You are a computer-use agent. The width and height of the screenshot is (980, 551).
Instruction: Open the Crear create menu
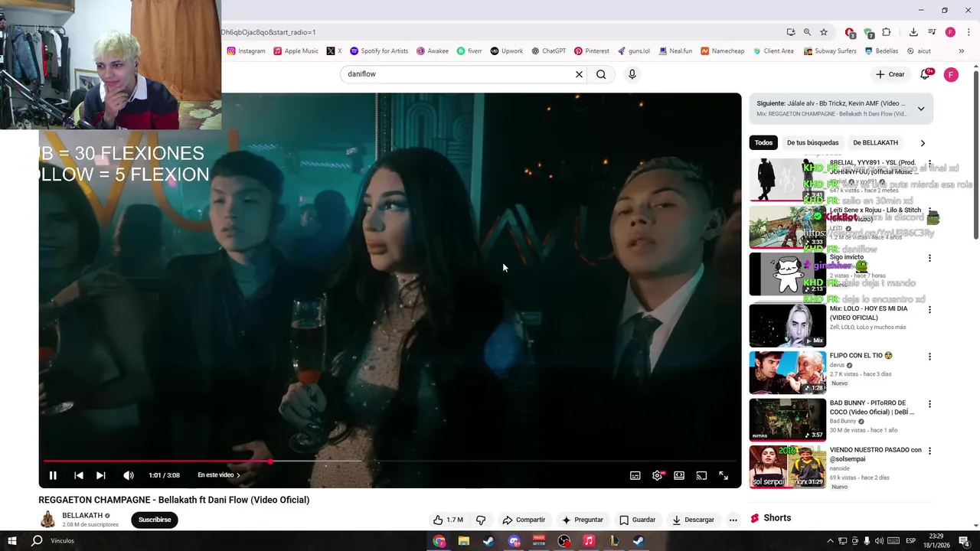coord(890,74)
